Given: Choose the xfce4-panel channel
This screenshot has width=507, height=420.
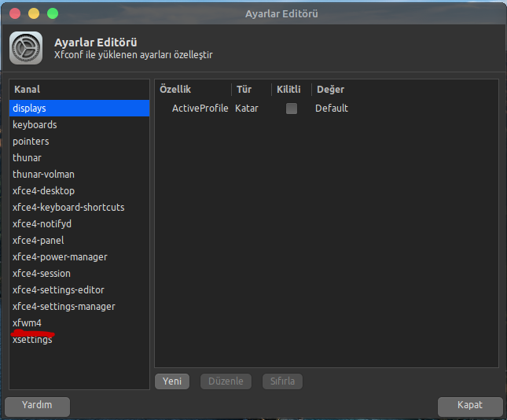Looking at the screenshot, I should 79,240.
